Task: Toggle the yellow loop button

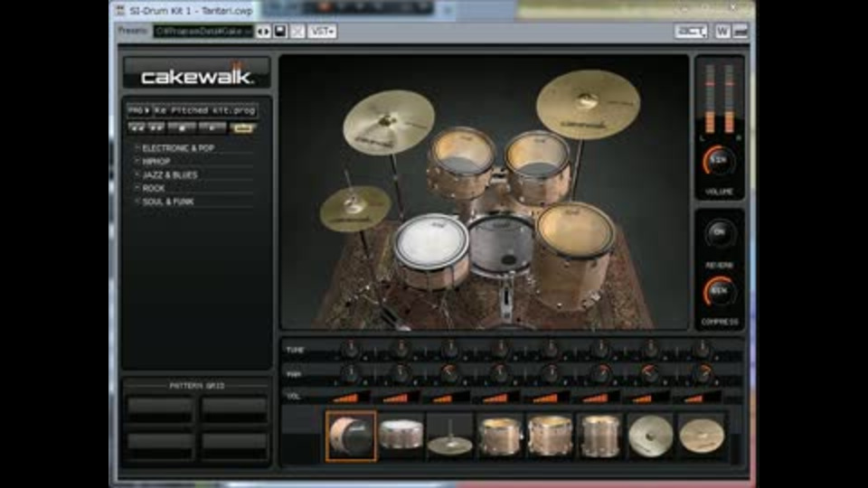Action: (242, 128)
